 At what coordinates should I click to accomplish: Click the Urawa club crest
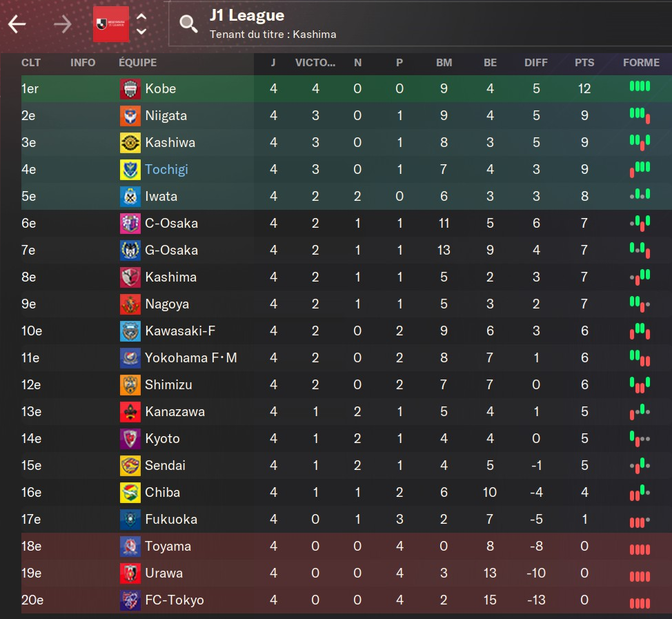pyautogui.click(x=130, y=573)
